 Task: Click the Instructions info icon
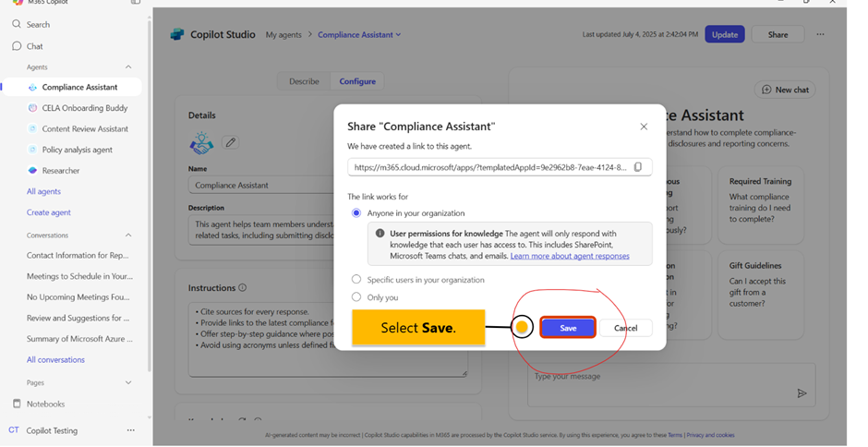pyautogui.click(x=243, y=287)
